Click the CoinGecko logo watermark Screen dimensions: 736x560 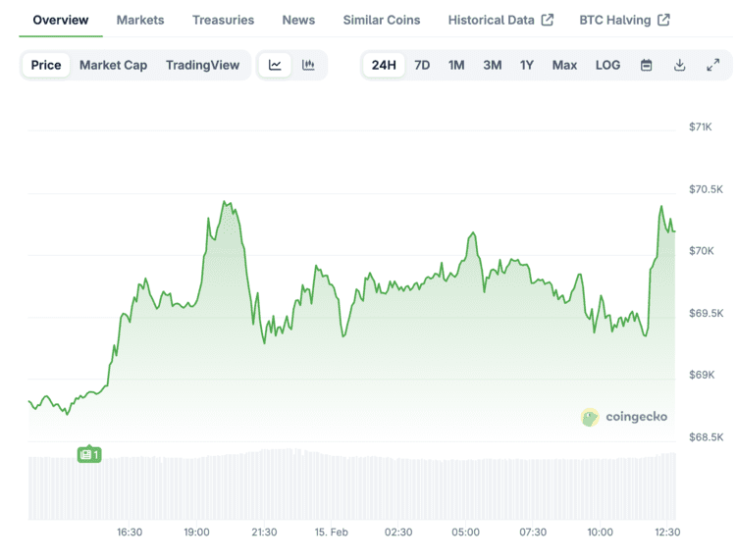point(624,417)
